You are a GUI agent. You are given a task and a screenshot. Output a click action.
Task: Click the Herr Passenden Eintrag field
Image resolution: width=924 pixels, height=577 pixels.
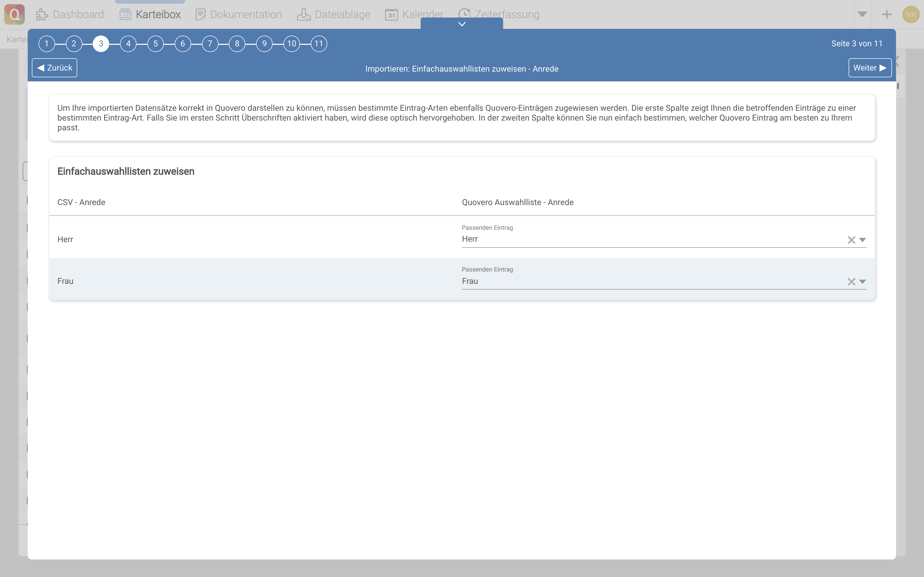point(649,239)
